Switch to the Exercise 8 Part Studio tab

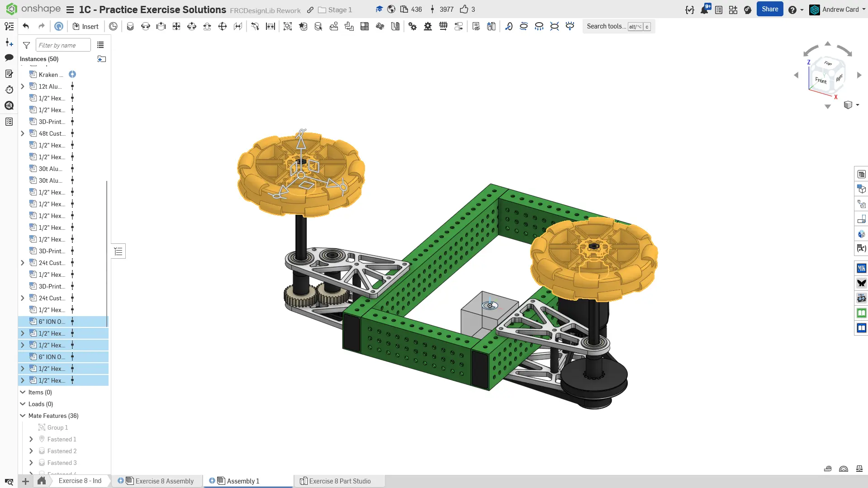[x=339, y=481]
